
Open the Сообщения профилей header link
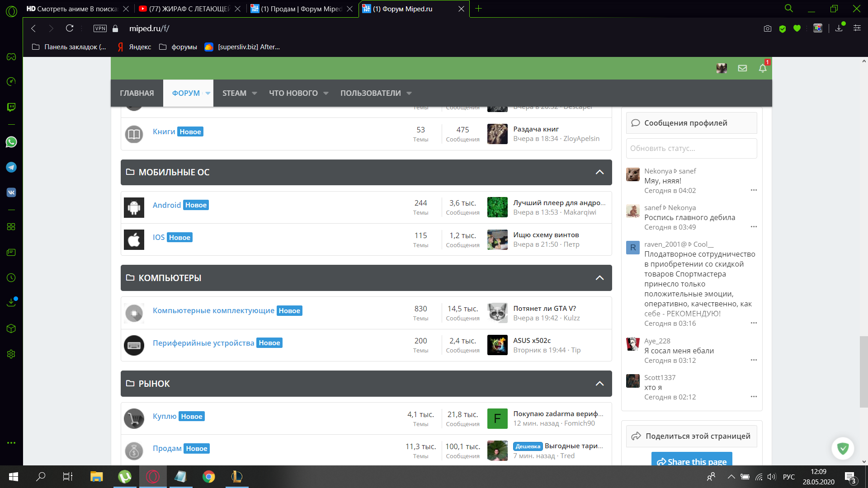tap(686, 123)
